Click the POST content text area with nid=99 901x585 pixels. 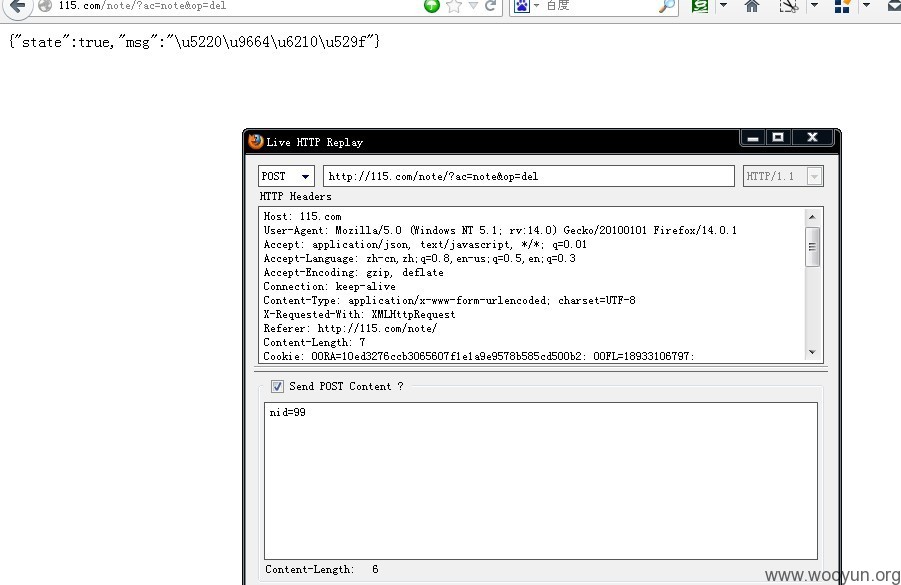541,481
